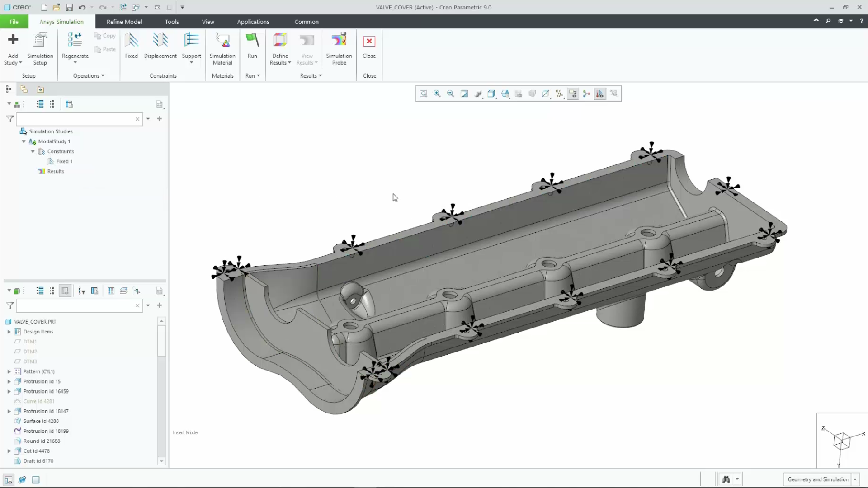This screenshot has height=488, width=868.
Task: Click the Add Study plus icon
Action: click(13, 40)
